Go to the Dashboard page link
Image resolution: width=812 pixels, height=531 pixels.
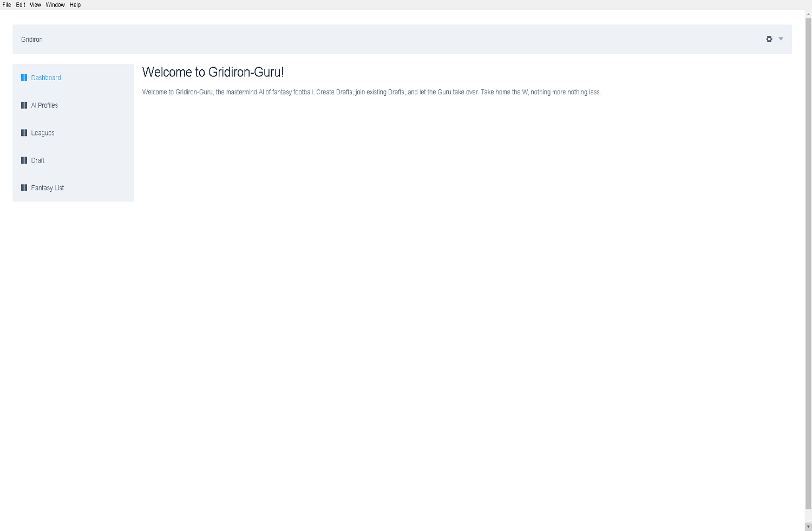pyautogui.click(x=46, y=78)
